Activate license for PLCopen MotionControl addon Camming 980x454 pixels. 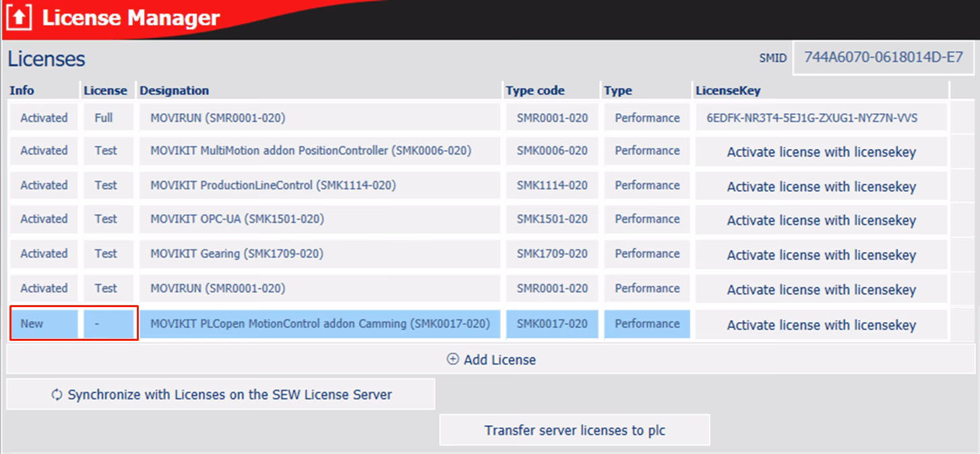821,324
